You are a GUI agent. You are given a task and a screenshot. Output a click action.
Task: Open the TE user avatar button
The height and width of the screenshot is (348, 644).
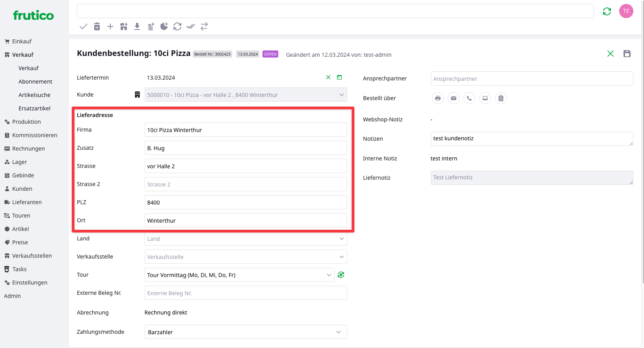coord(626,11)
